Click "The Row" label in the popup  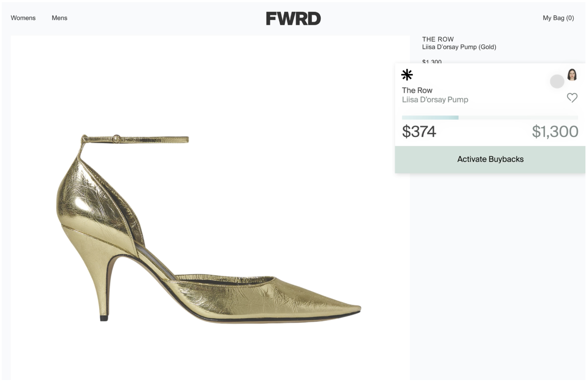(x=417, y=90)
